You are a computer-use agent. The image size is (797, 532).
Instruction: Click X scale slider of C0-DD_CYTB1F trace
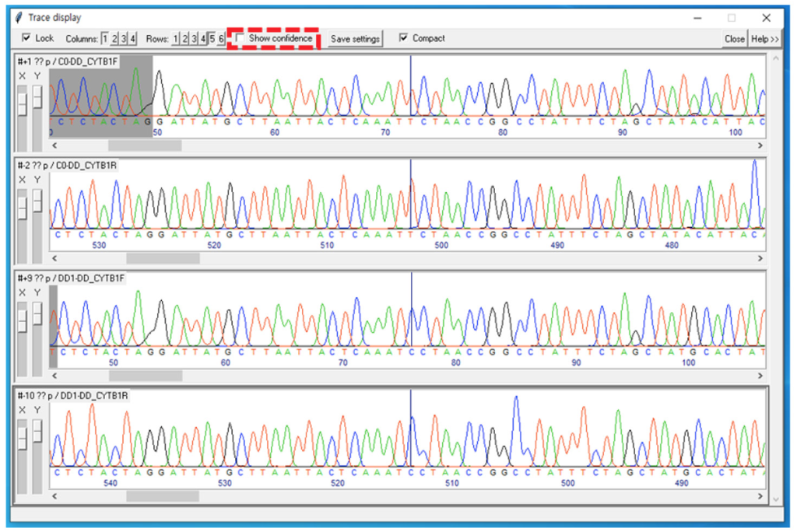(x=22, y=101)
